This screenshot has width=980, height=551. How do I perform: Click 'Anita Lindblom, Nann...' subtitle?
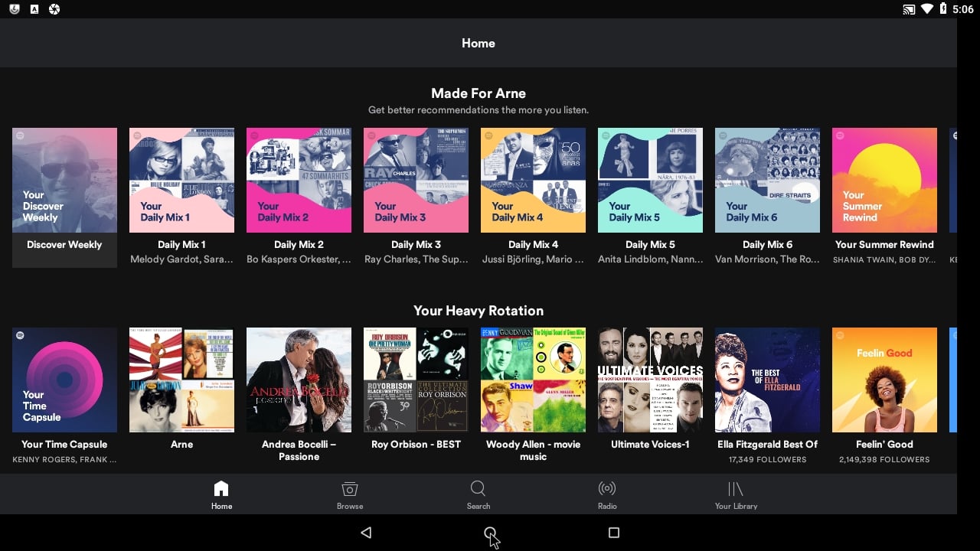coord(650,259)
